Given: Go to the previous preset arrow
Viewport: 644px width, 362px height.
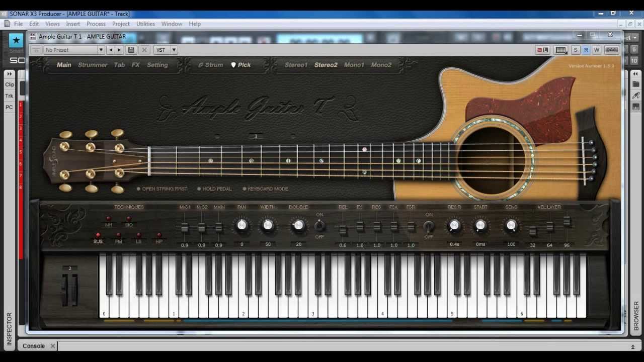Looking at the screenshot, I should (x=111, y=50).
